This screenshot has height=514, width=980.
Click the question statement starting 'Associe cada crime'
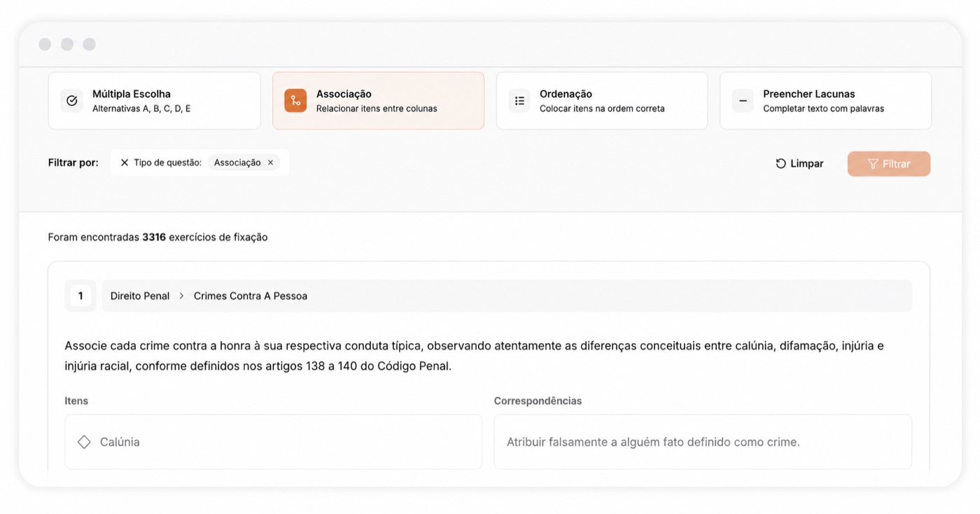[x=474, y=356]
